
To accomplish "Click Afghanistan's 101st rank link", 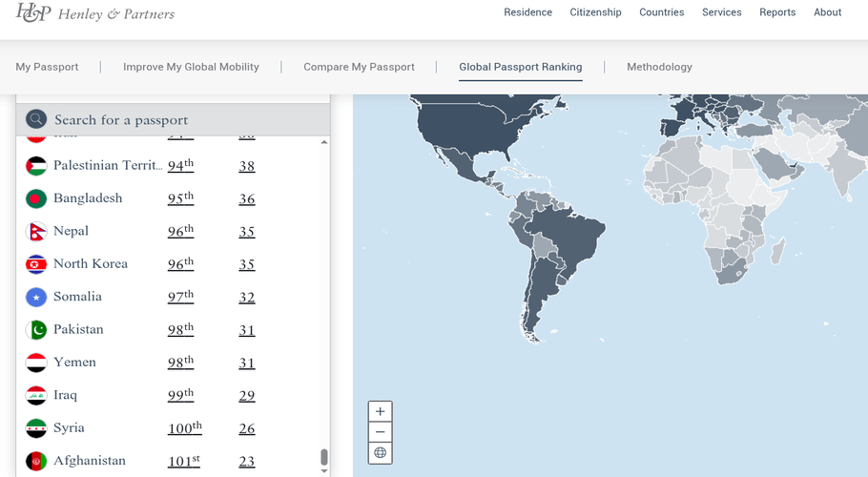I will tap(184, 461).
